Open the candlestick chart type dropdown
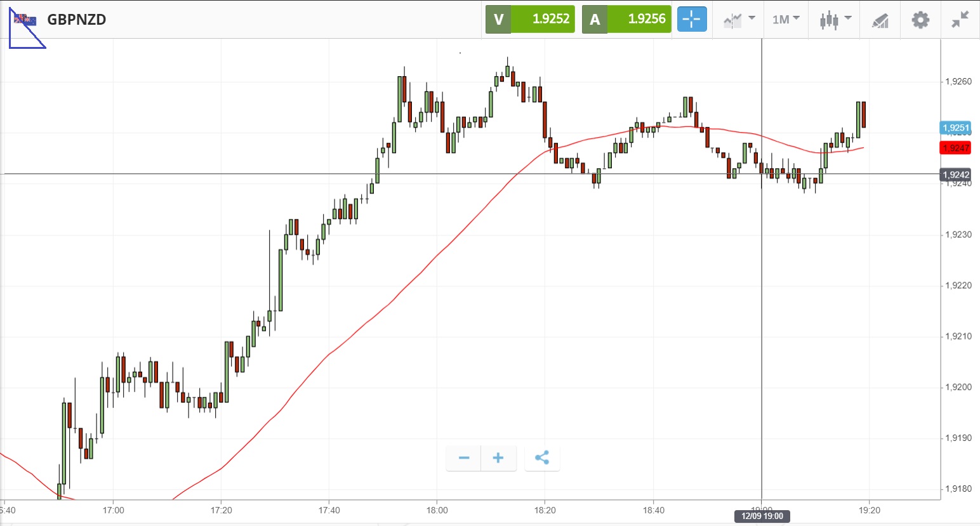 834,20
